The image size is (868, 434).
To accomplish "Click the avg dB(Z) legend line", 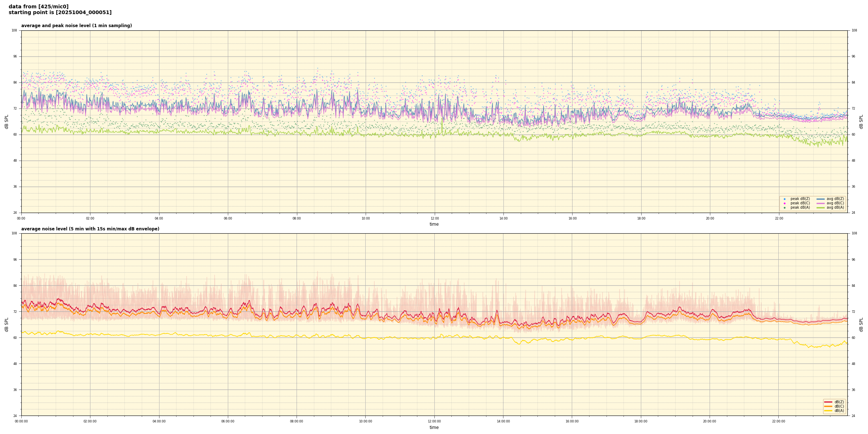I will 821,199.
